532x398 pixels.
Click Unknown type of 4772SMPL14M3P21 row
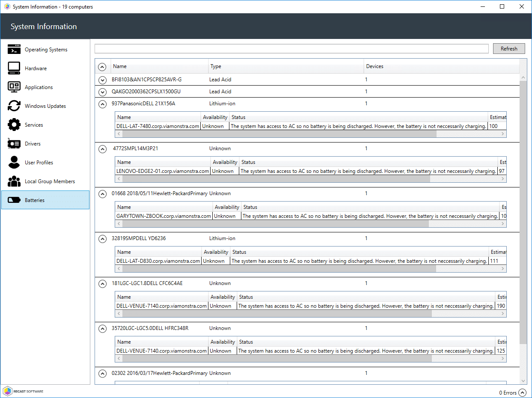(x=220, y=149)
